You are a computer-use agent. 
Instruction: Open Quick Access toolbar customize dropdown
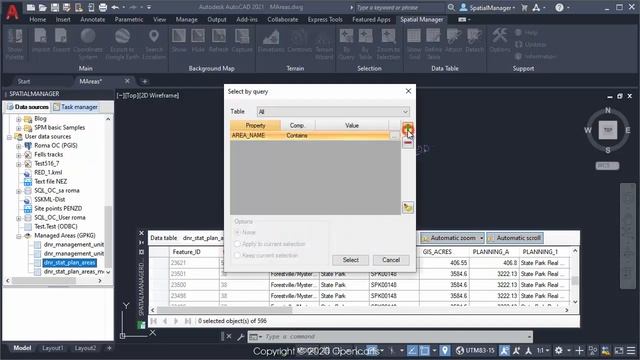[149, 7]
